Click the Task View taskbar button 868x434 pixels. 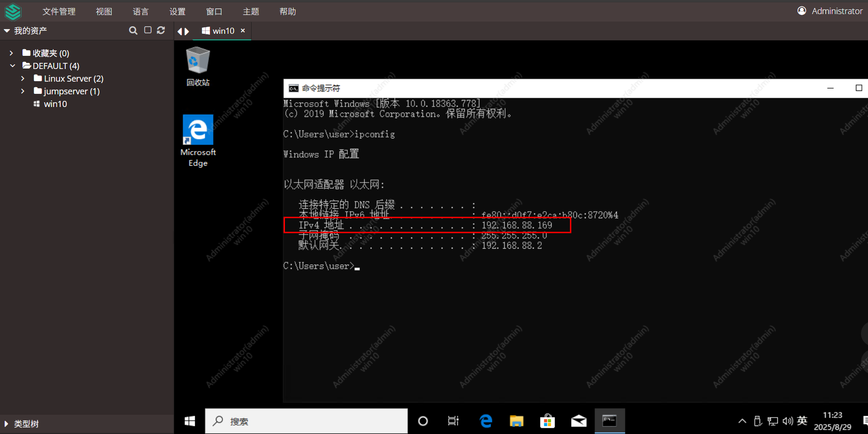pyautogui.click(x=453, y=421)
